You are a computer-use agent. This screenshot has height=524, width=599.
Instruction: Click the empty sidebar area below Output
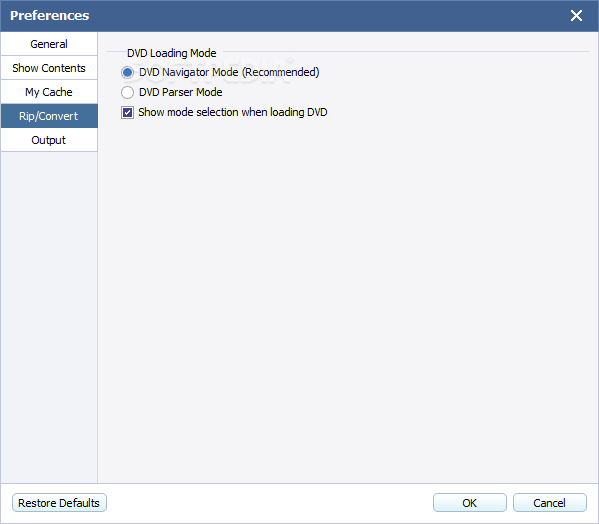tap(49, 317)
